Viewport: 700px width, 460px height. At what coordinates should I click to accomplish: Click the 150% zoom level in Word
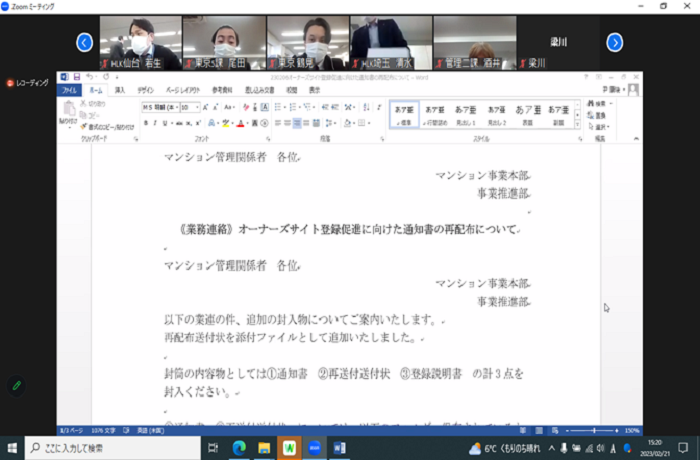(x=631, y=431)
